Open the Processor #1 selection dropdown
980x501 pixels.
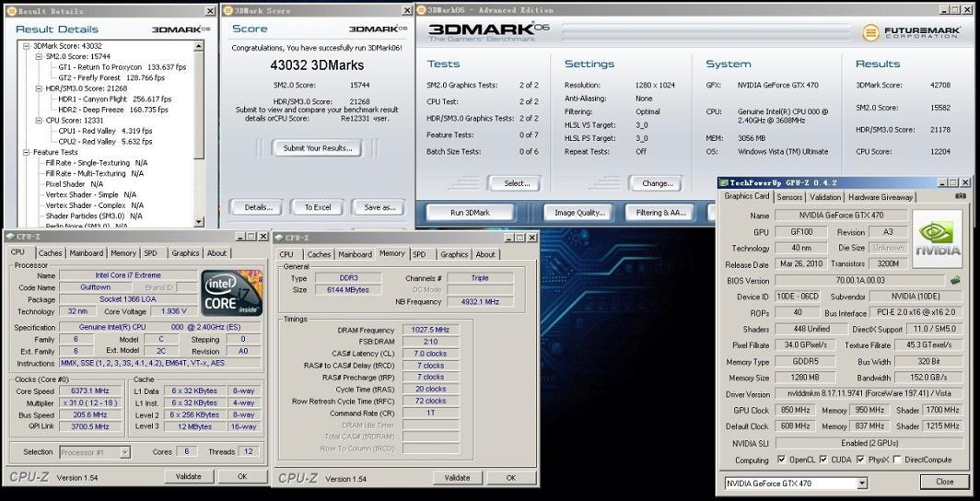(125, 451)
